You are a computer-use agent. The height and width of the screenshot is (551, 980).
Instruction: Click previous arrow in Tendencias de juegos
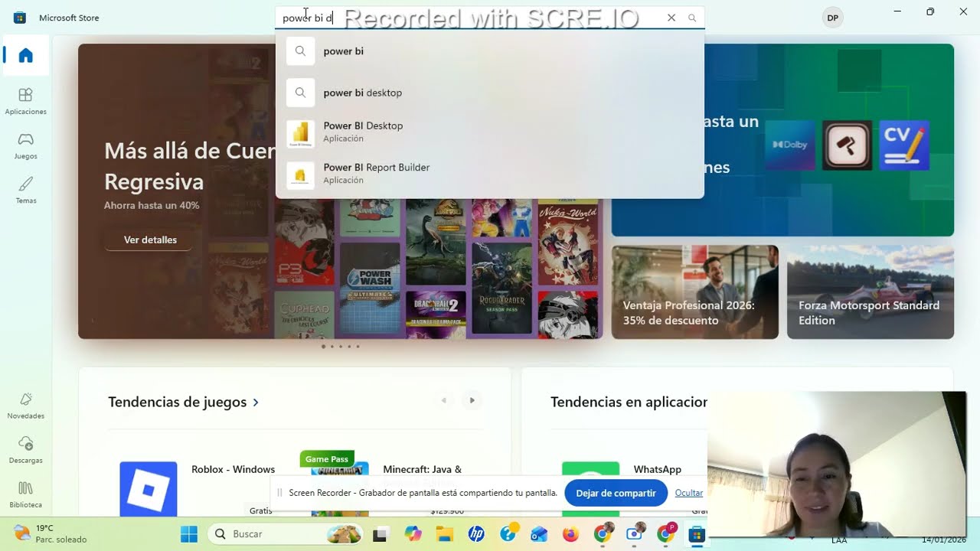pos(443,400)
